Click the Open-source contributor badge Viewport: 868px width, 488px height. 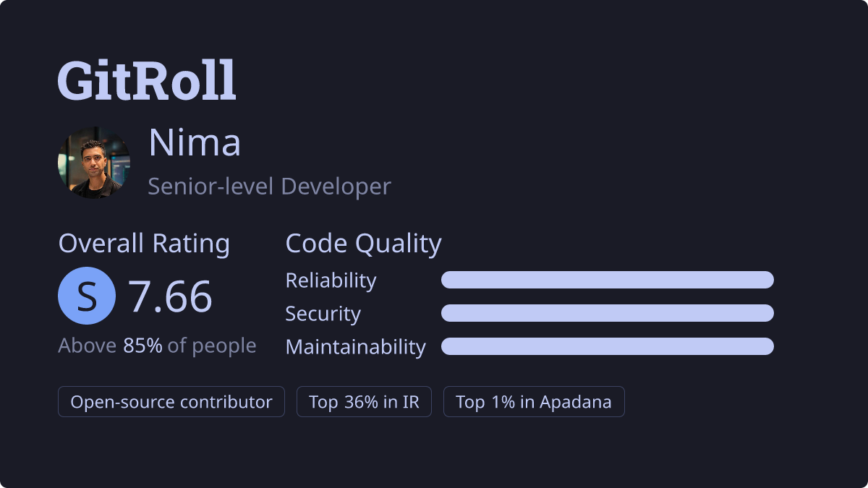[171, 402]
